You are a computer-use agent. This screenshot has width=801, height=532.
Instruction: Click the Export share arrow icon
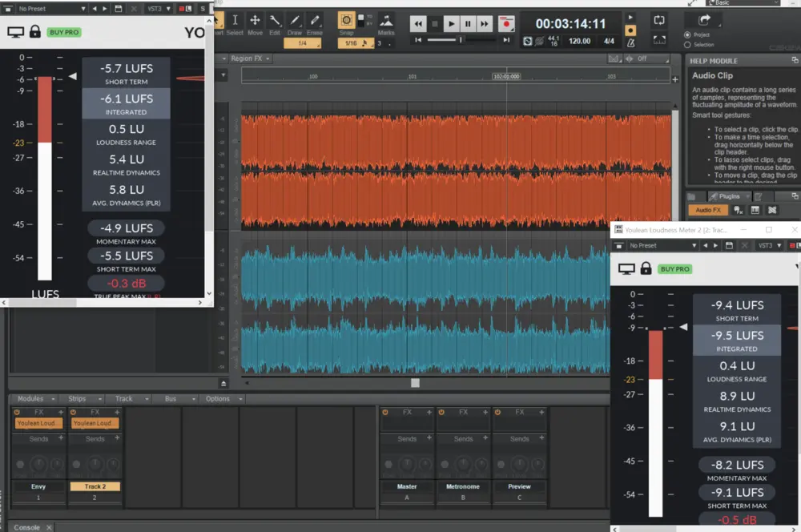click(x=704, y=20)
